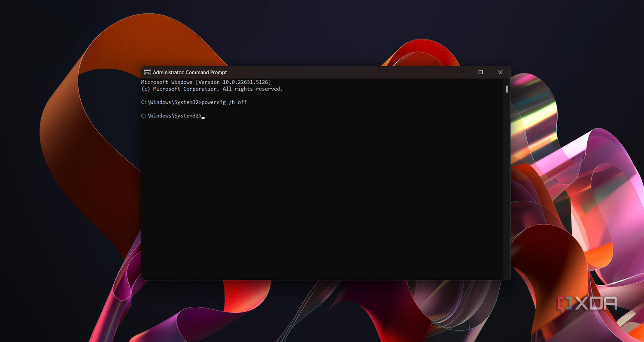Click the 'powercfg /h off' command text
The height and width of the screenshot is (342, 644).
(224, 102)
